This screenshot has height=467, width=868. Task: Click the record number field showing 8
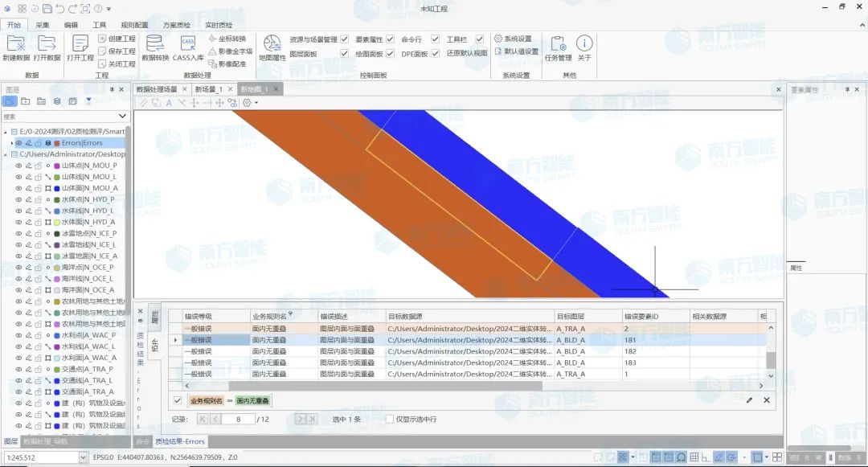238,420
